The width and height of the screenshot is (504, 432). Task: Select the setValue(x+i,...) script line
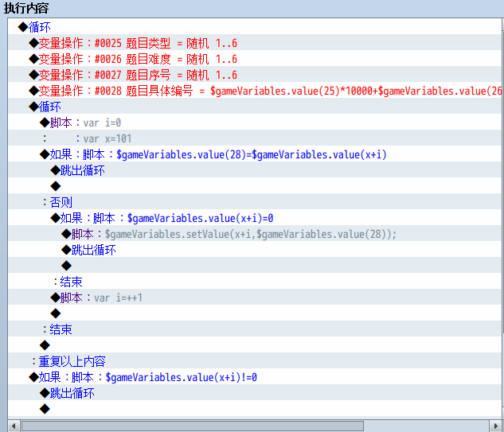pyautogui.click(x=254, y=234)
